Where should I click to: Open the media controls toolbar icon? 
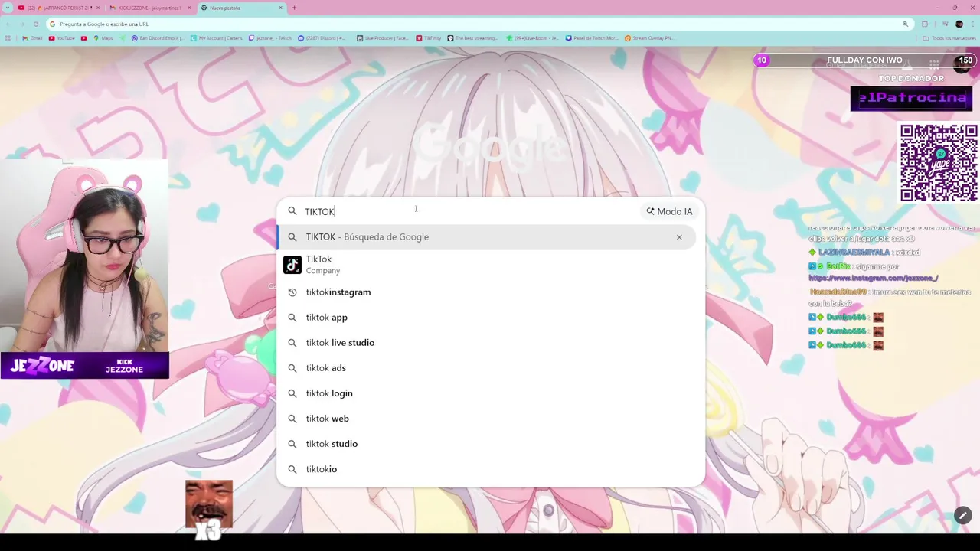pos(945,24)
